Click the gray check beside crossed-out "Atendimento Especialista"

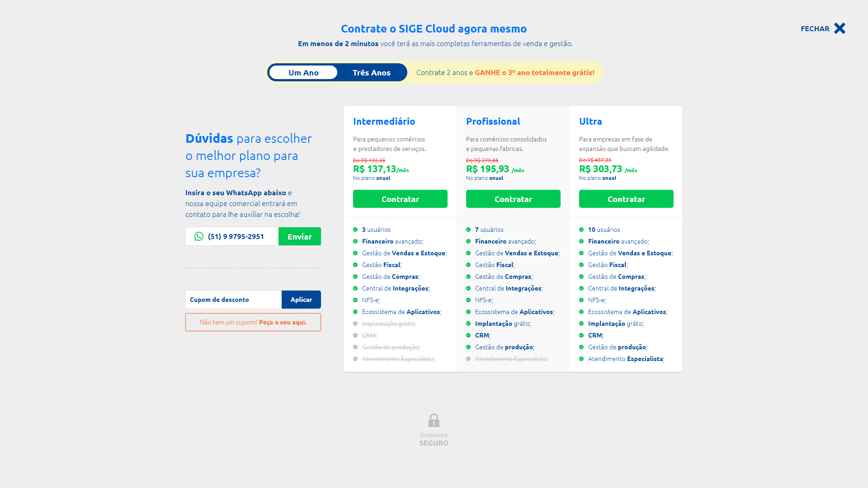[x=356, y=359]
